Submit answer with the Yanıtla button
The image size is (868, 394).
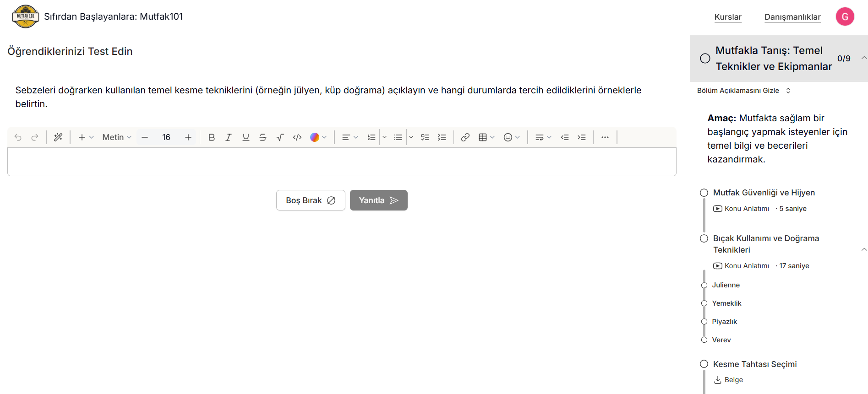[379, 200]
